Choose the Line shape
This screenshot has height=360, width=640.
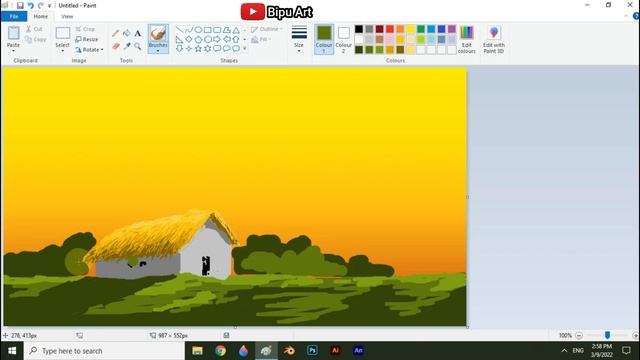click(180, 30)
